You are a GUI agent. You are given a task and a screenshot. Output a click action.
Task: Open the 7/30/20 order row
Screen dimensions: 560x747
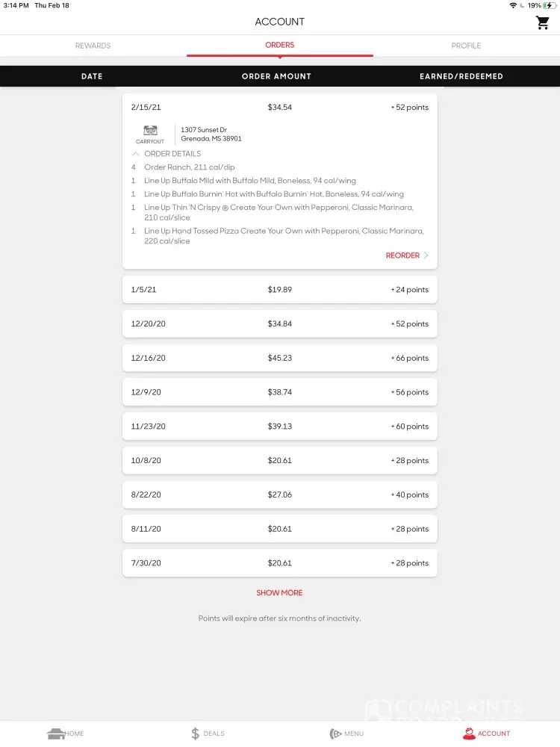pyautogui.click(x=279, y=563)
